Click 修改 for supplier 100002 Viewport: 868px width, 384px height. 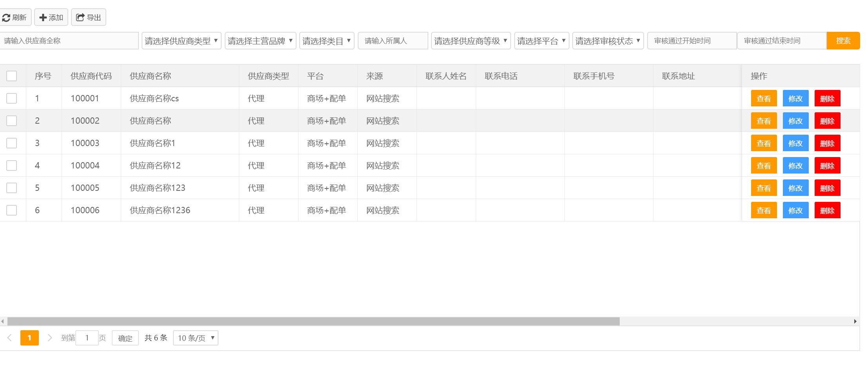coord(795,121)
